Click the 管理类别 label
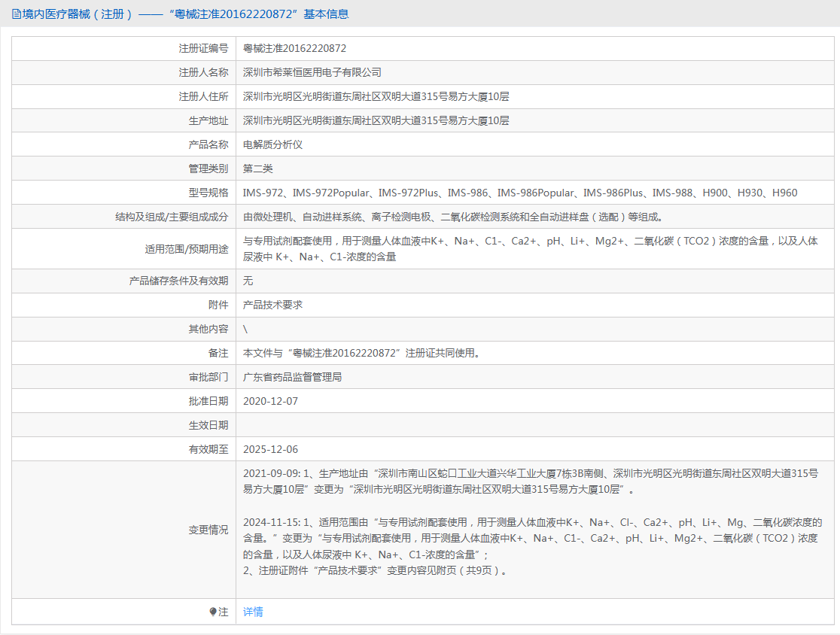 tap(208, 169)
